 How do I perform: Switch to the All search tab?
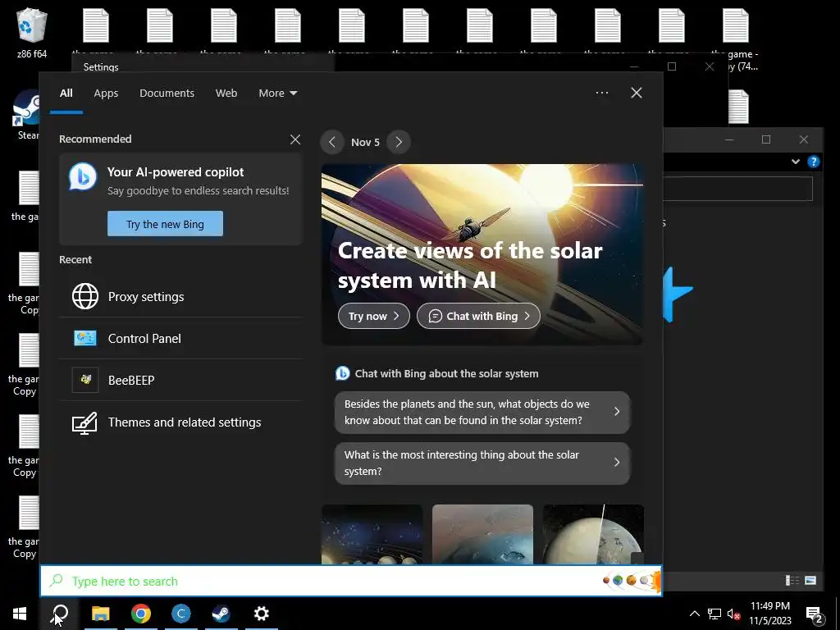pos(66,94)
